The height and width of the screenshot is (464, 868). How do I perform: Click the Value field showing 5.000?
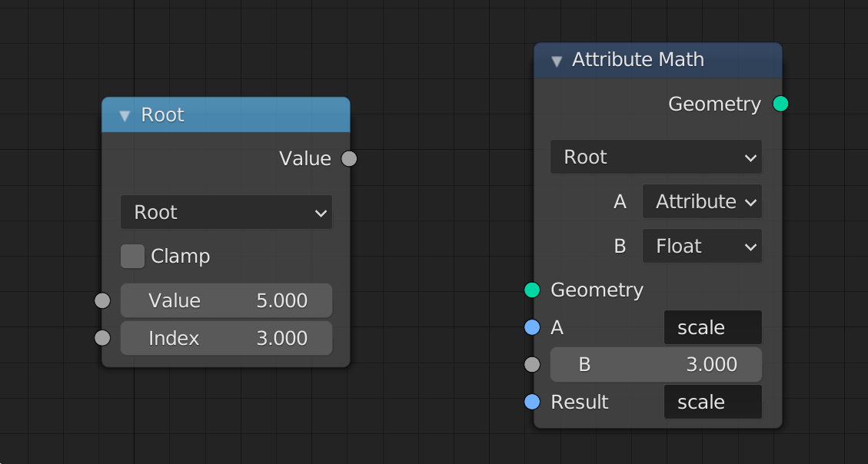226,301
